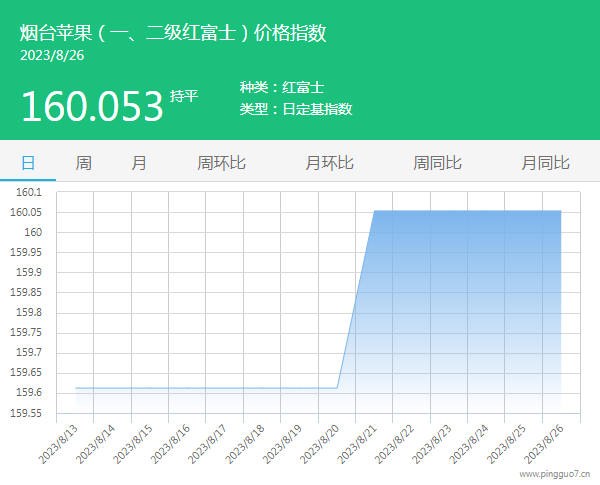Select the 日 (daily) tab
The width and height of the screenshot is (600, 485).
point(28,162)
